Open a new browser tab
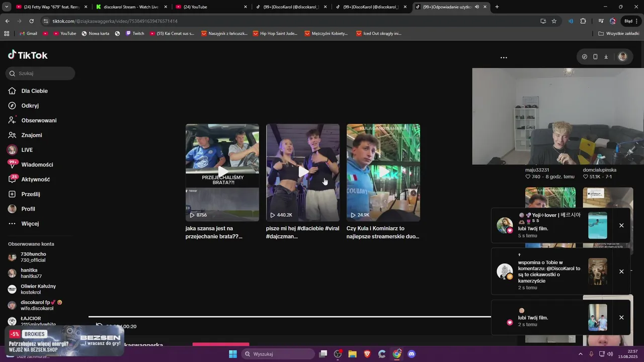The width and height of the screenshot is (644, 362). (497, 7)
